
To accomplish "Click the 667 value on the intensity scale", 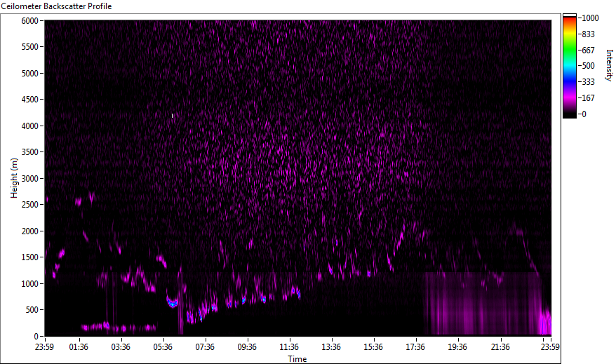I will [x=588, y=50].
